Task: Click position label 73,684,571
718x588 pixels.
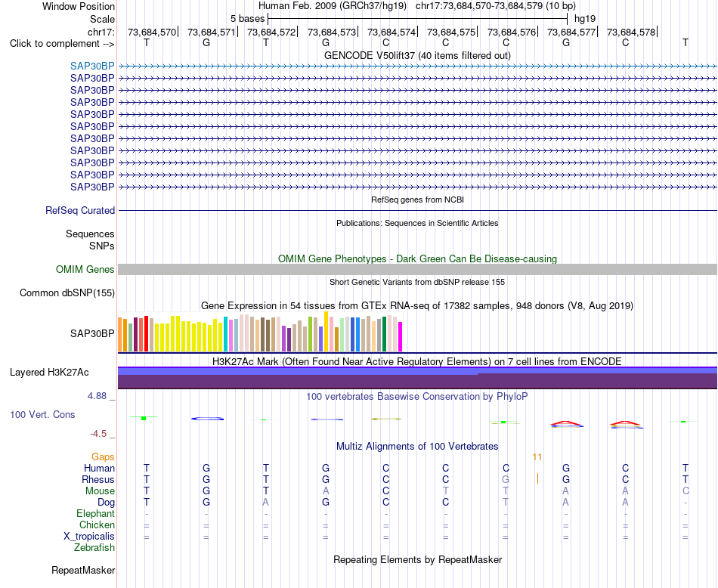Action: pyautogui.click(x=211, y=32)
